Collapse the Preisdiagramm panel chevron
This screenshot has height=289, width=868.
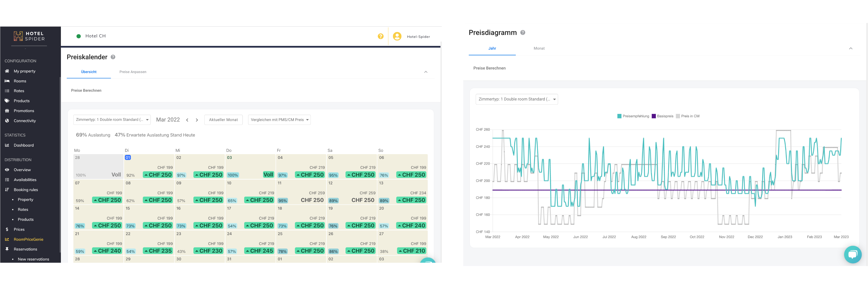[x=850, y=49]
